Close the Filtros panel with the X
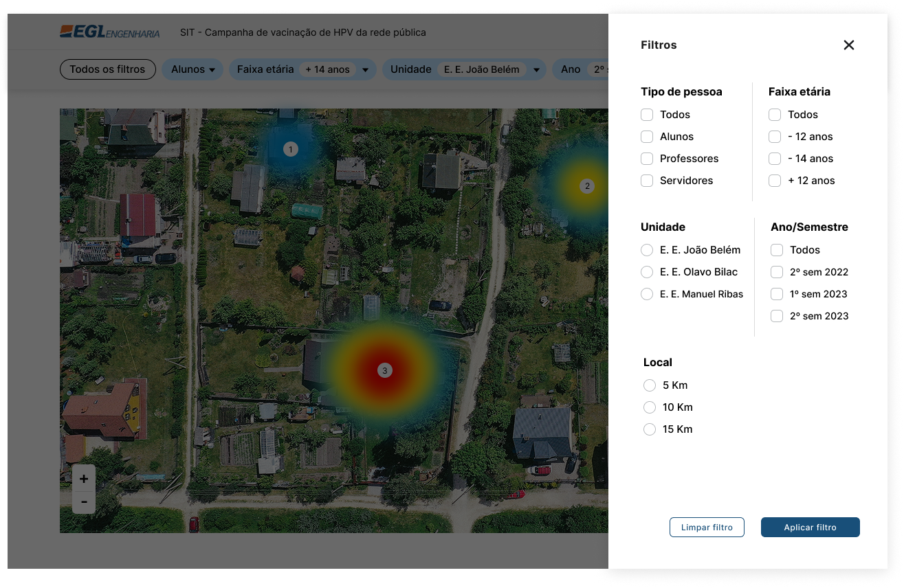Image resolution: width=904 pixels, height=588 pixels. (848, 45)
